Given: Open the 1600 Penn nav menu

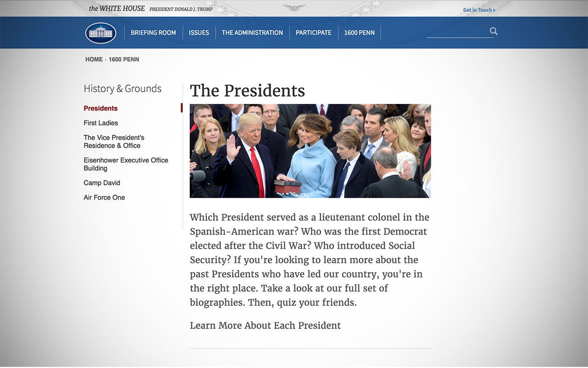Looking at the screenshot, I should pyautogui.click(x=359, y=33).
